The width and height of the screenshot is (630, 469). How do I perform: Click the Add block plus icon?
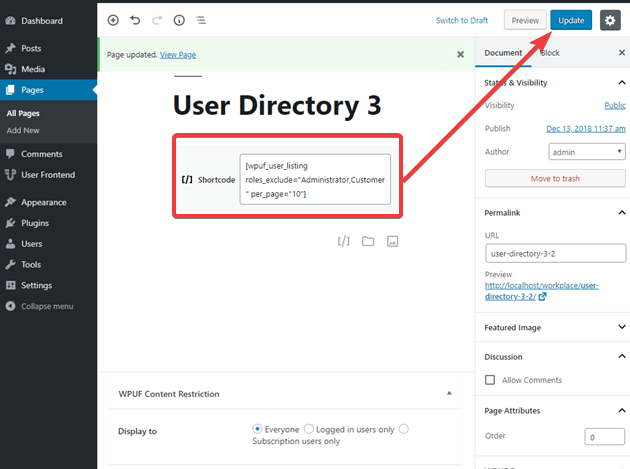point(113,20)
